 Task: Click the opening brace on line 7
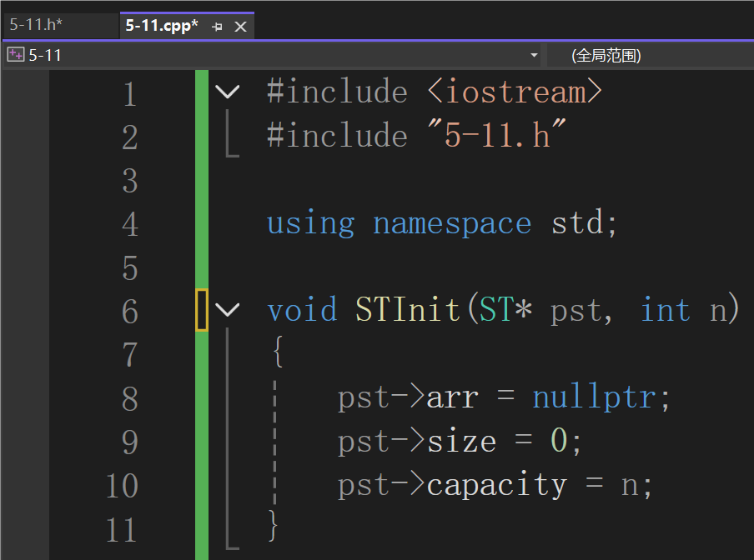[278, 352]
